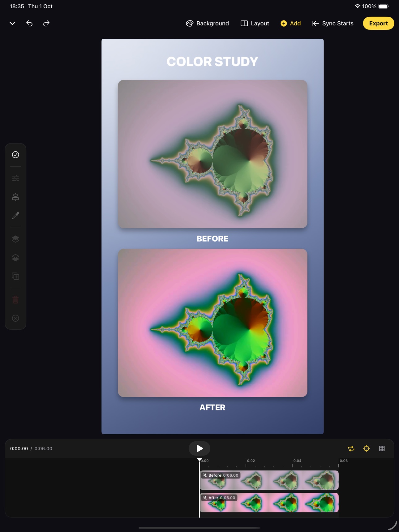Toggle loop playback
This screenshot has width=399, height=532.
pos(351,448)
